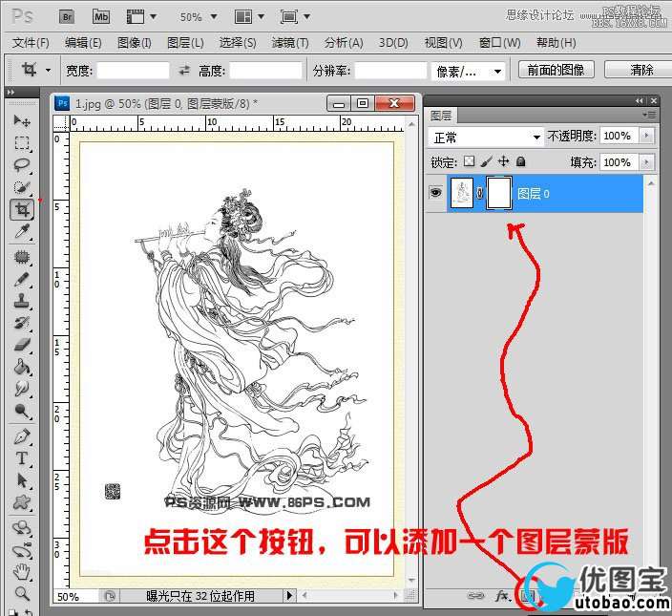Select the Pen tool
672x616 pixels.
tap(22, 437)
